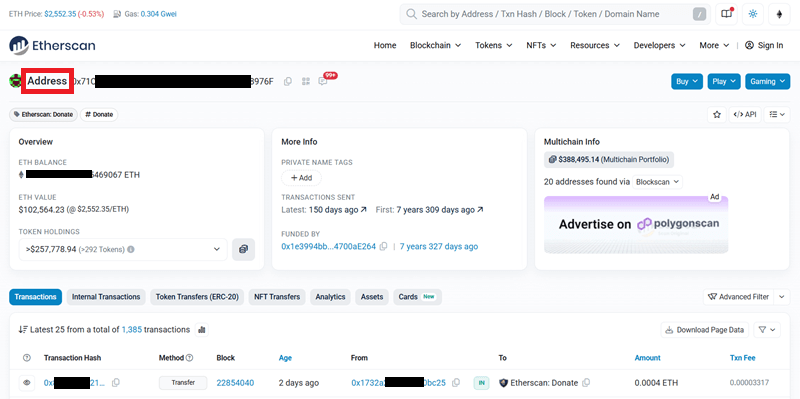
Task: Open the API button
Action: coord(745,114)
